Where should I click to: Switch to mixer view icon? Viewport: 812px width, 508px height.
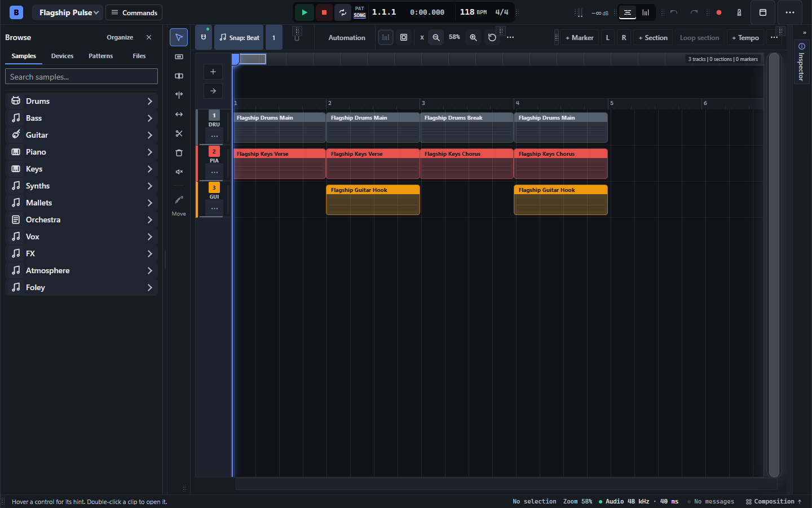(x=646, y=12)
